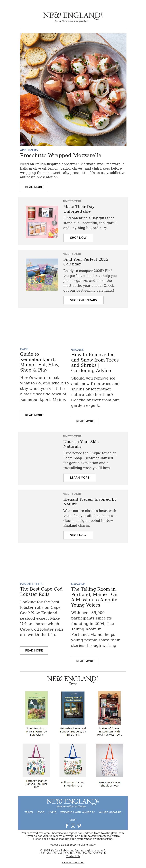The width and height of the screenshot is (146, 868).
Task: Click Learn More for Loofa Soap ad
Action: pyautogui.click(x=80, y=477)
